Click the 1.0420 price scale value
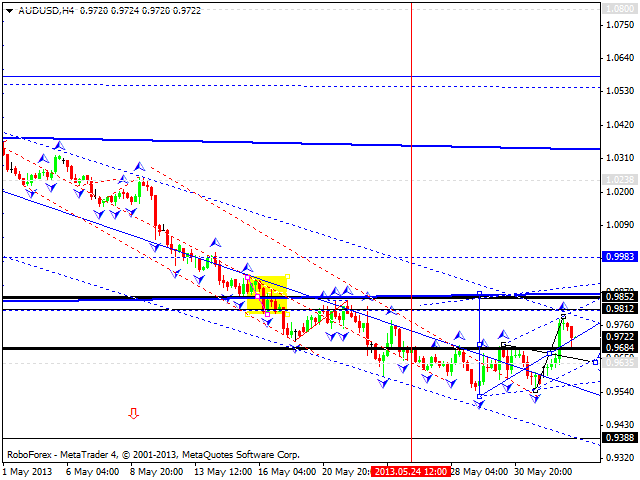 (620, 124)
